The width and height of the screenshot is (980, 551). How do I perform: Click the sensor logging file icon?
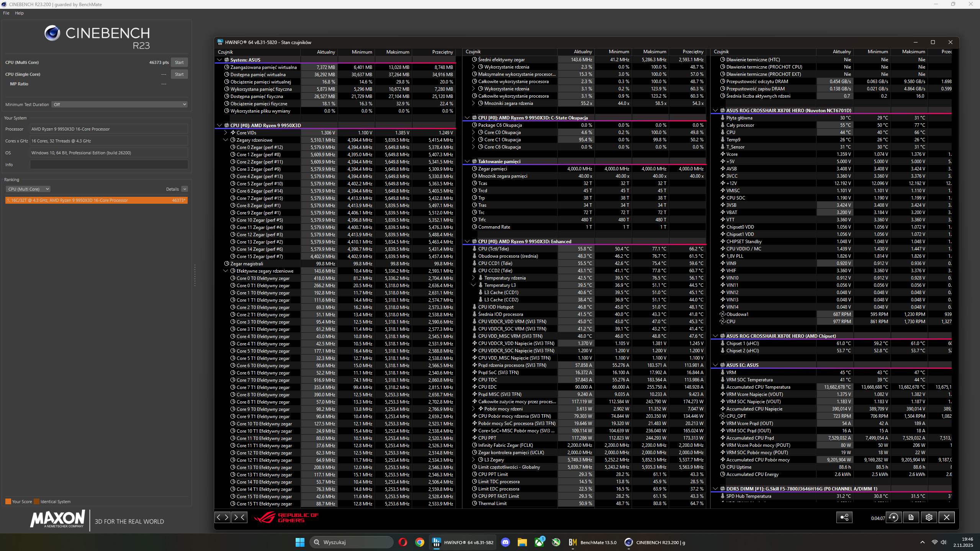pos(911,518)
